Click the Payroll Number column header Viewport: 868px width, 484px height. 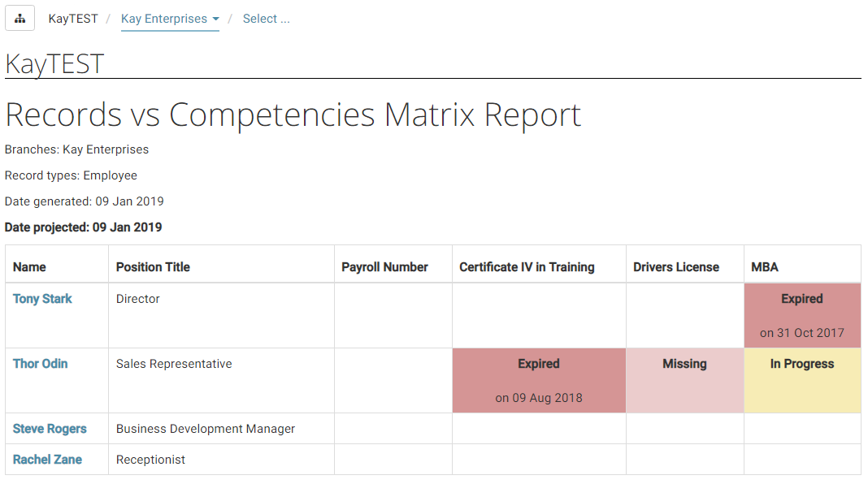[x=384, y=267]
